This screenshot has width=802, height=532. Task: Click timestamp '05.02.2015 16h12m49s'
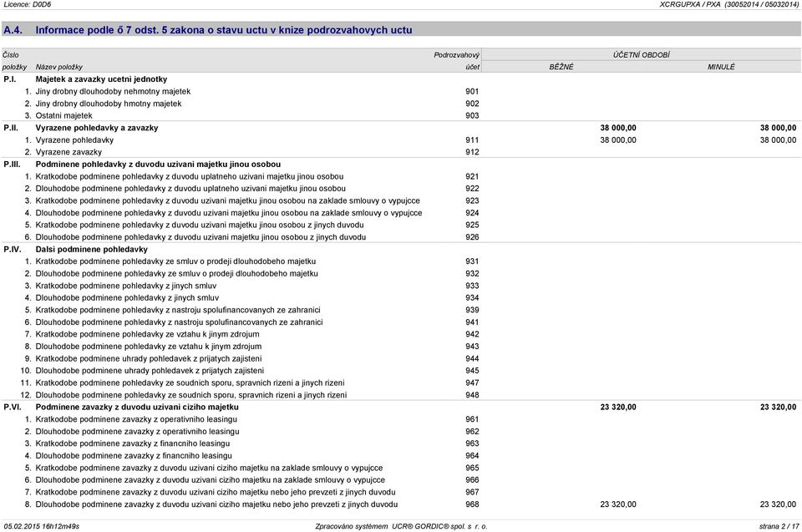[x=42, y=526]
